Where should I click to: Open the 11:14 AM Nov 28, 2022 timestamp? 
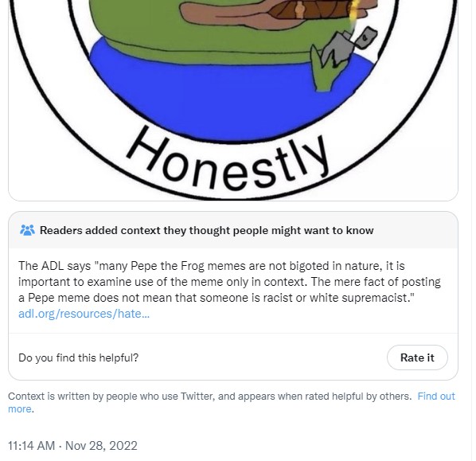pyautogui.click(x=72, y=446)
